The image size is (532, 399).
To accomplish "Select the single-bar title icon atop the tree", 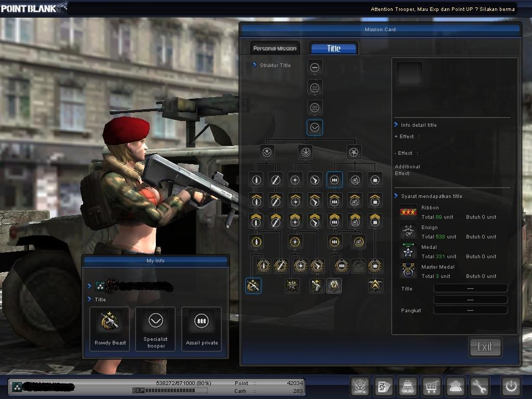I will point(314,68).
